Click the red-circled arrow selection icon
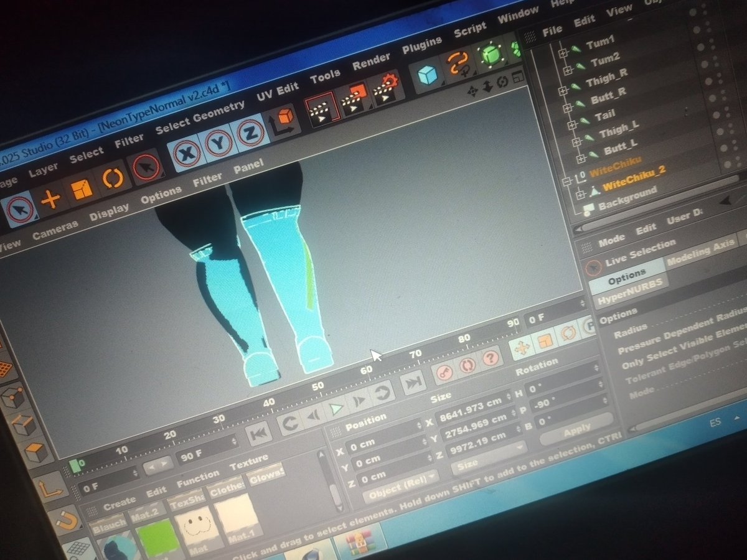This screenshot has width=747, height=560. (147, 168)
